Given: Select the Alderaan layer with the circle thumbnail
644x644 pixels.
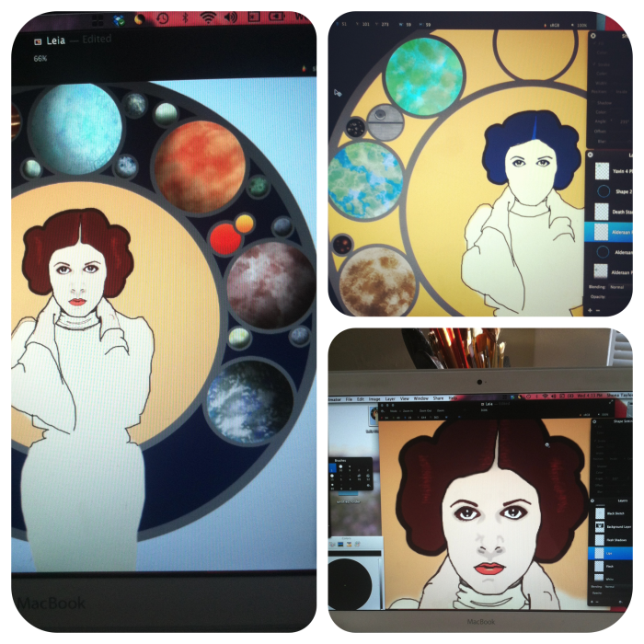Looking at the screenshot, I should pos(609,252).
